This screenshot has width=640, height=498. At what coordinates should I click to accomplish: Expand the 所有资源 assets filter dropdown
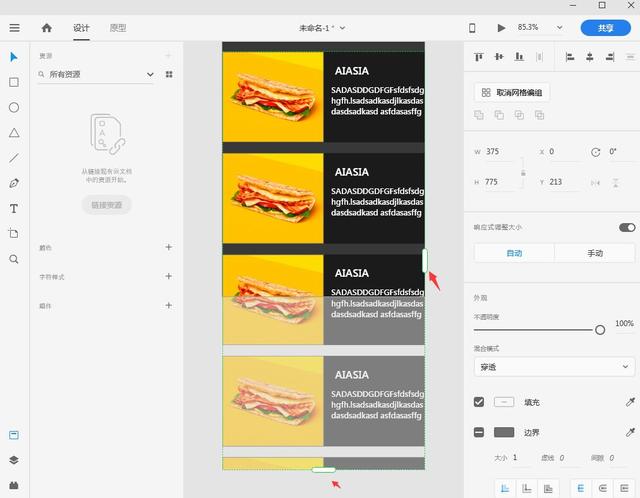pos(150,74)
